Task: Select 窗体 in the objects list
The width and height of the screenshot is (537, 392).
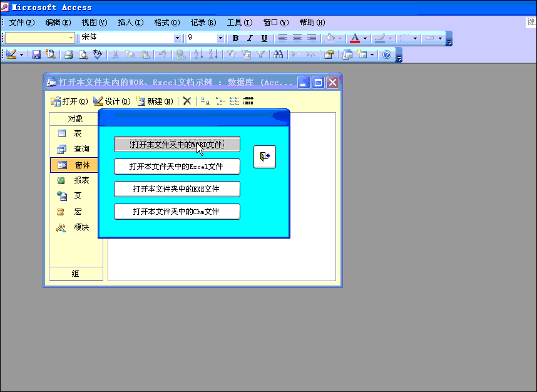Action: coord(74,165)
